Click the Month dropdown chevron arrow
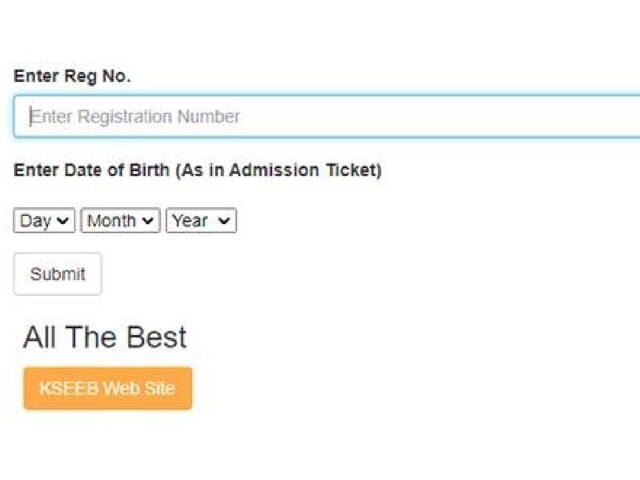Viewport: 640px width, 480px height. 149,221
